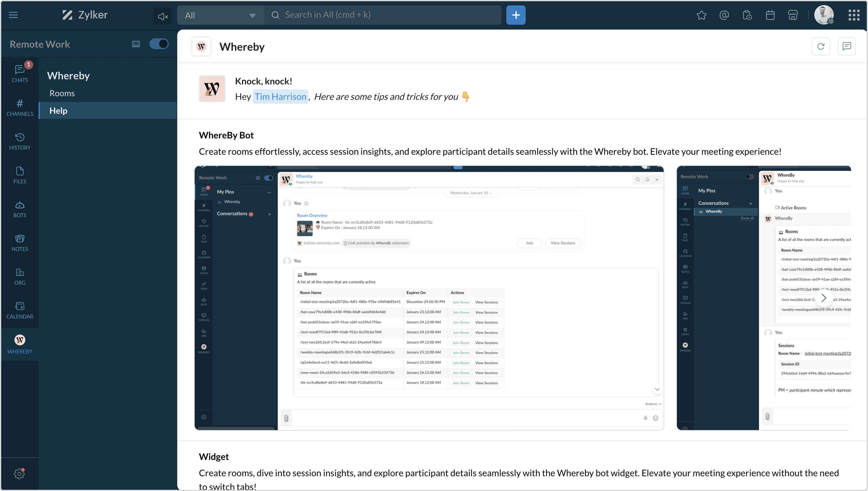Open Chats in the sidebar

tap(20, 73)
